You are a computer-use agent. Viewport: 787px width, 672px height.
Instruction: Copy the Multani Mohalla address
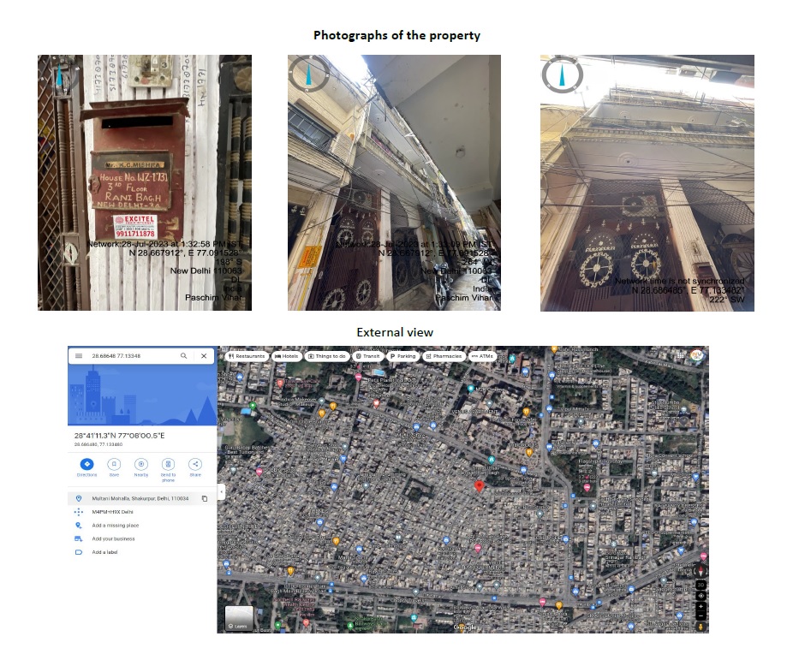(x=205, y=498)
